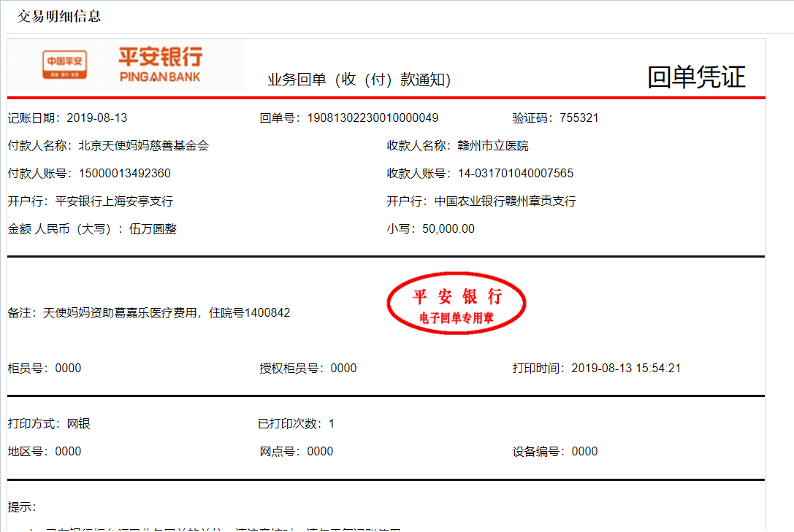Image resolution: width=794 pixels, height=532 pixels.
Task: Click 业务回单（收（付）款通知） heading
Action: (359, 80)
